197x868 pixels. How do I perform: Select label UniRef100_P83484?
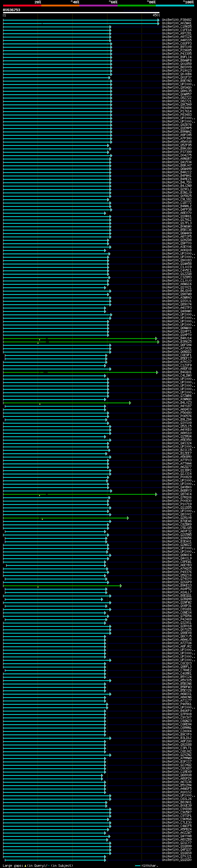[x=177, y=108]
